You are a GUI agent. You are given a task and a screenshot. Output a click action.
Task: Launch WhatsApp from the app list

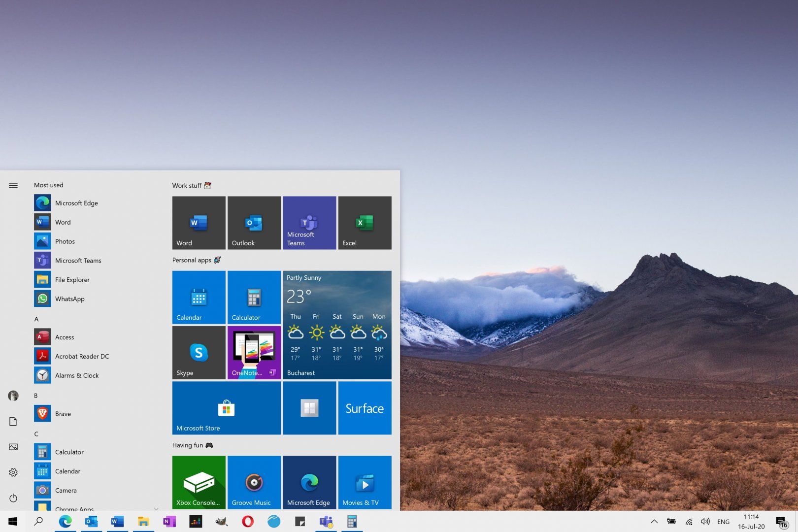tap(96, 299)
